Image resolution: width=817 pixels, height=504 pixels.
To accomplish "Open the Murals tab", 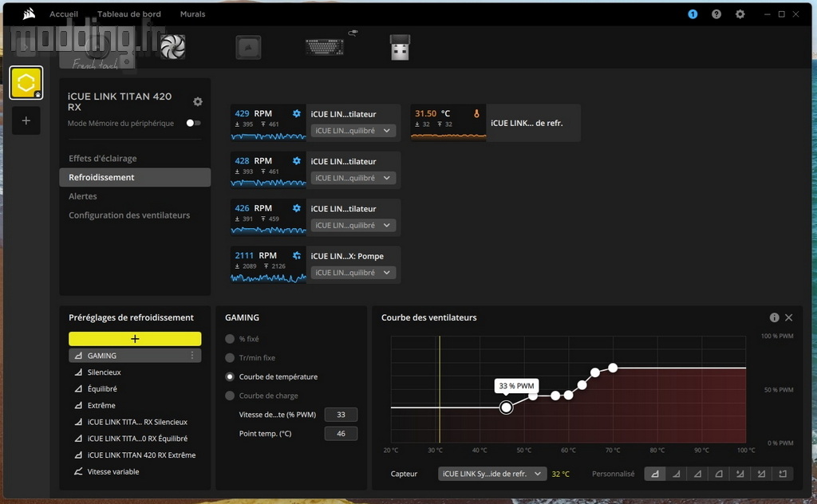I will tap(192, 14).
